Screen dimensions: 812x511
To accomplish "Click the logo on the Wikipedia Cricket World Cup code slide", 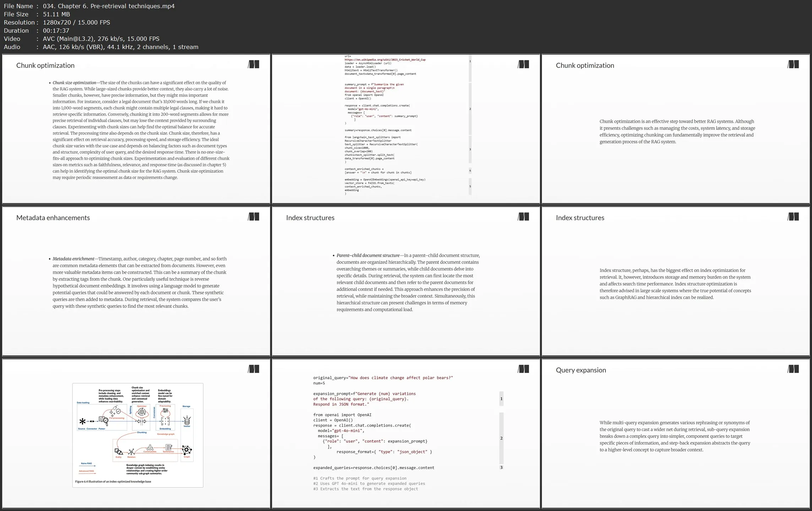I will pyautogui.click(x=523, y=64).
